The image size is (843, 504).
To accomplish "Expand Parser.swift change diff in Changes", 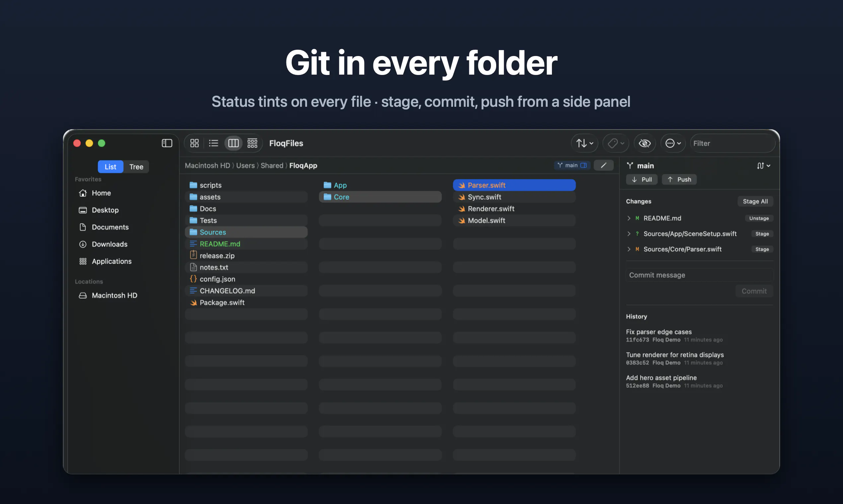I will coord(629,249).
